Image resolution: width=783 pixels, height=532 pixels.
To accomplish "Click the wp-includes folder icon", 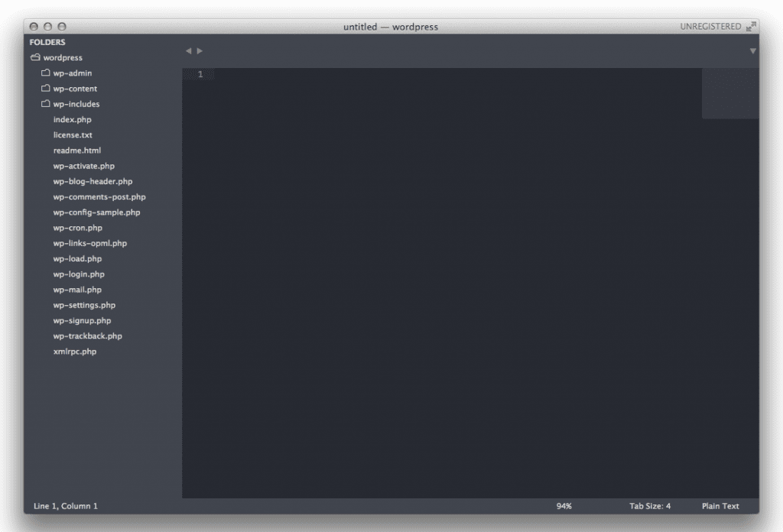I will click(x=45, y=104).
